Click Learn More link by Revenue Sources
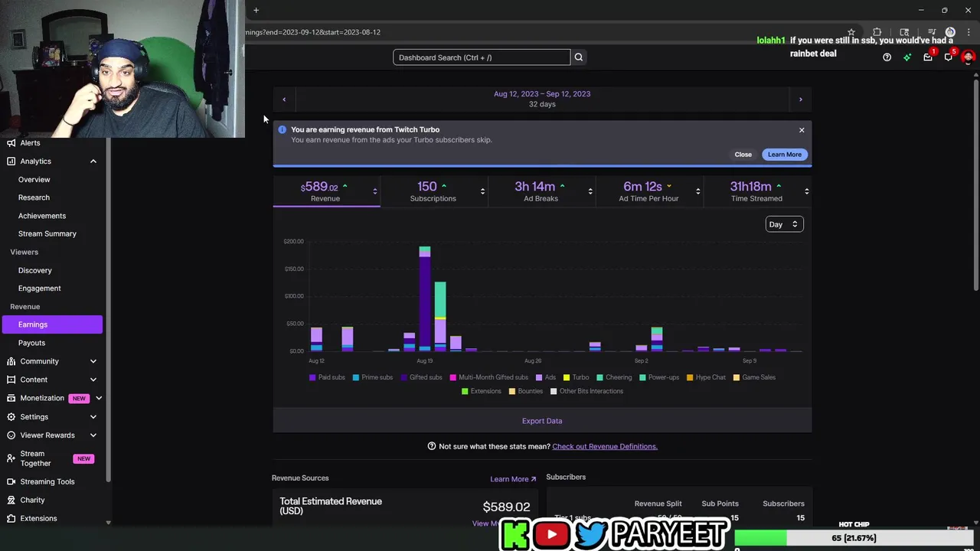The image size is (980, 551). click(x=513, y=479)
